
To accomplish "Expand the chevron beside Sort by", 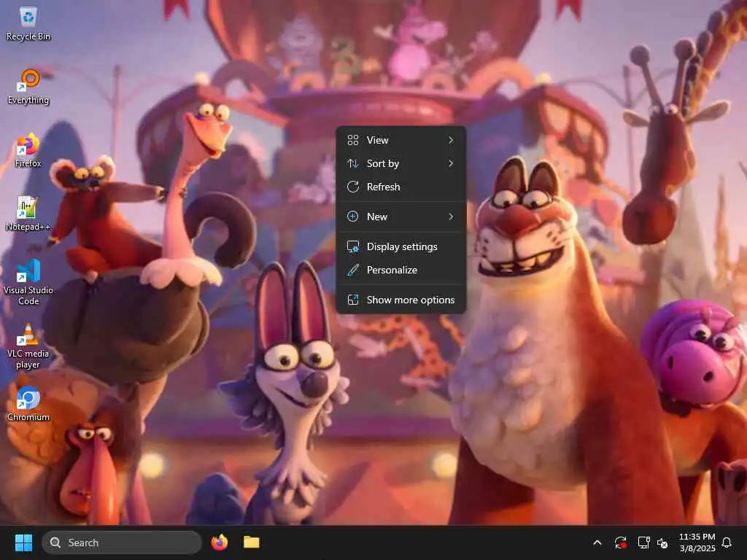I will point(451,163).
